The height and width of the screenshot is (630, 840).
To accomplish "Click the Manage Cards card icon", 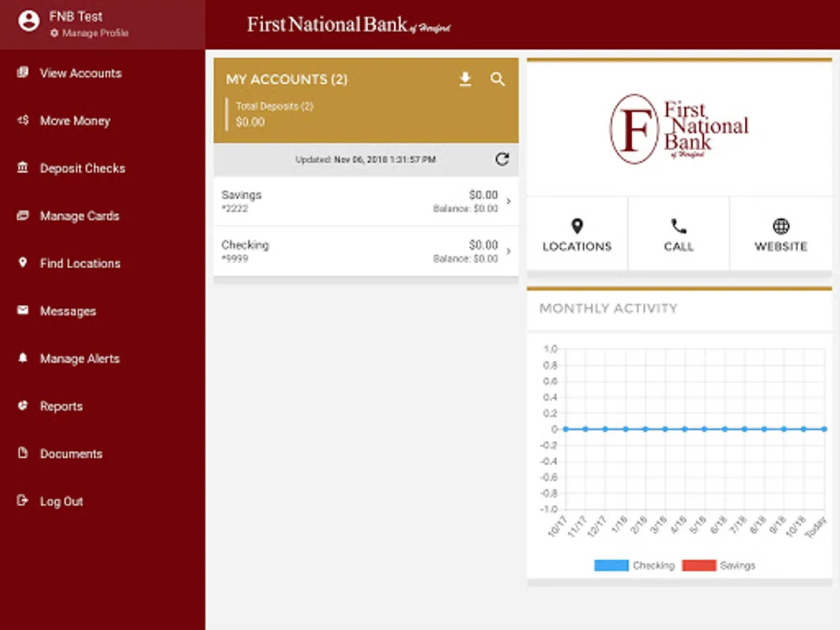I will click(x=23, y=215).
